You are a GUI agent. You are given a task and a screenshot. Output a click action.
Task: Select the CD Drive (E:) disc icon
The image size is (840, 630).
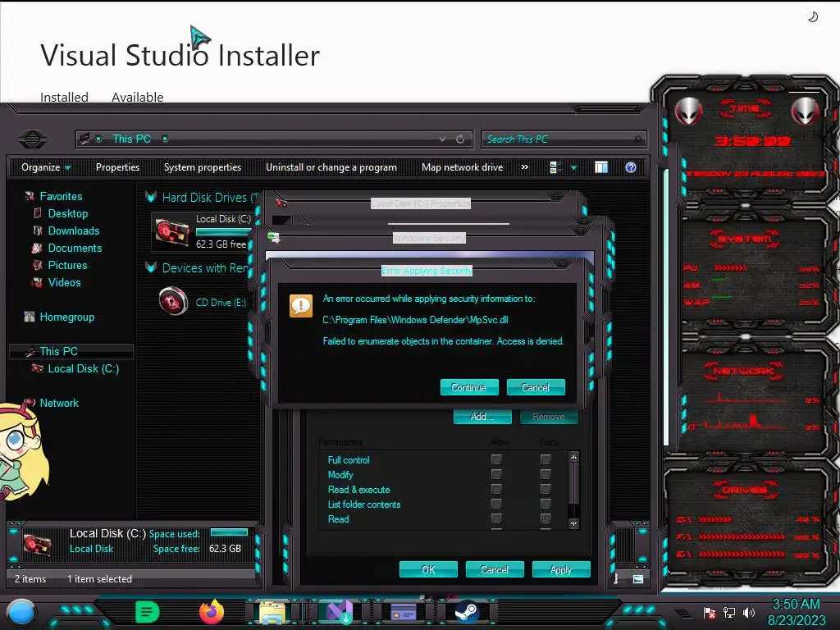[x=174, y=300]
